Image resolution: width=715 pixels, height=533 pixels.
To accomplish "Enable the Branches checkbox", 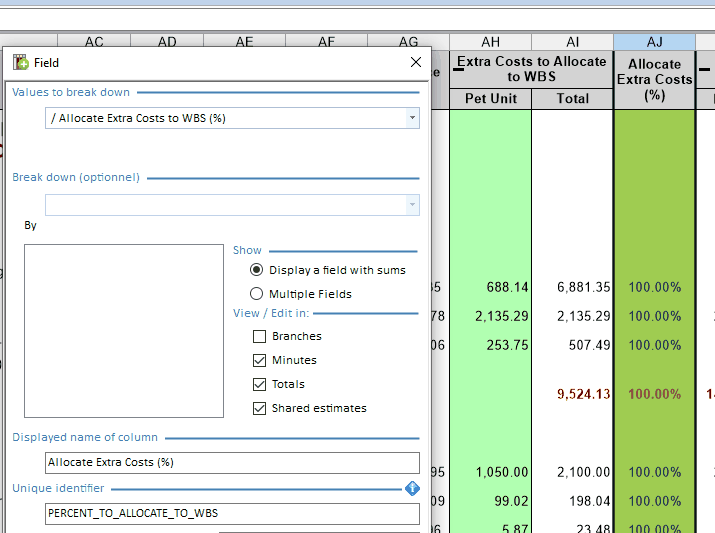I will tap(260, 337).
